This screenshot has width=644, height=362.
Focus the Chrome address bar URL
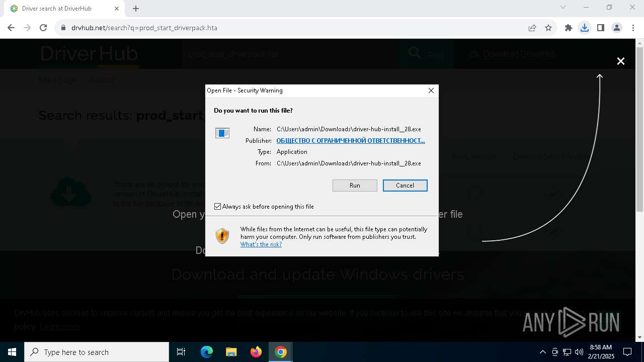pos(144,28)
